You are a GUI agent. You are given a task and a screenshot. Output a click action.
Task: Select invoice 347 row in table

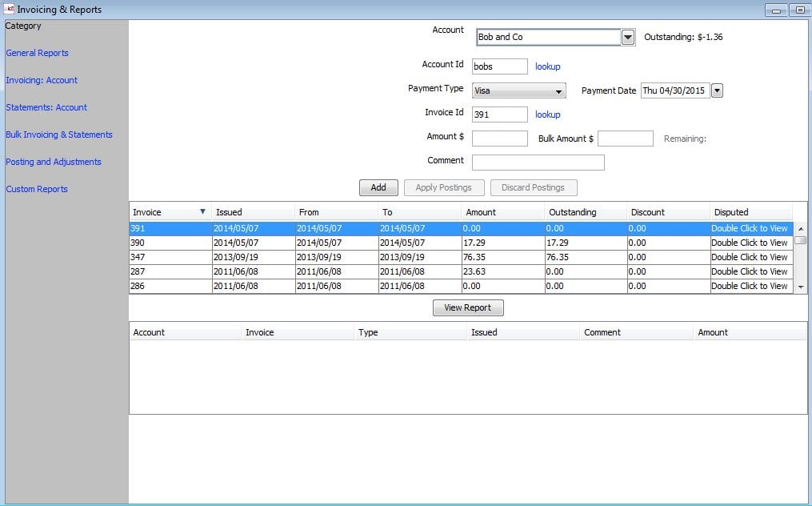[x=170, y=257]
